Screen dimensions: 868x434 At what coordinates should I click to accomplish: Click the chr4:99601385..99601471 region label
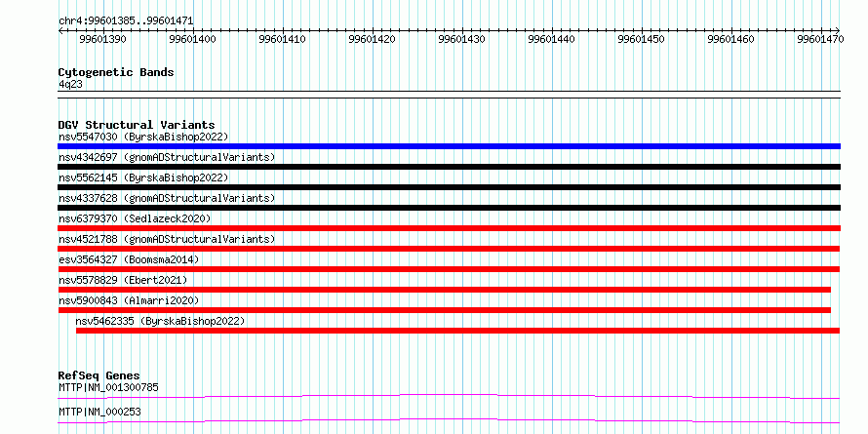pyautogui.click(x=126, y=21)
